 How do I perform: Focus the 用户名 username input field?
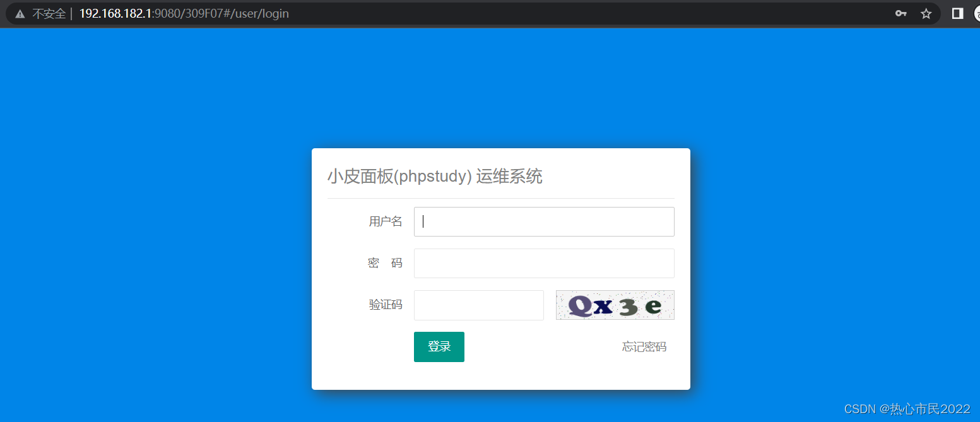(544, 221)
